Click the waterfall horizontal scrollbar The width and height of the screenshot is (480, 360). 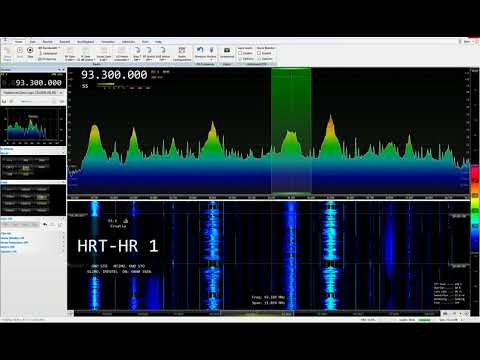click(257, 314)
